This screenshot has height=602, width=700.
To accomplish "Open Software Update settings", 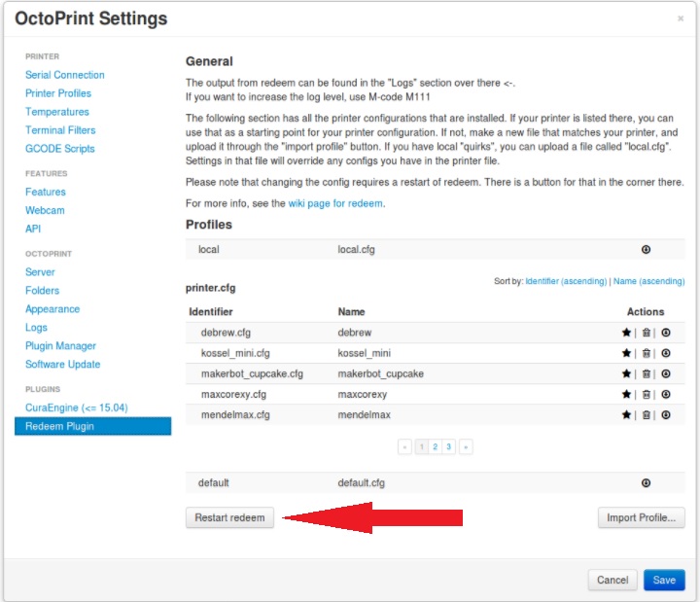I will (63, 364).
